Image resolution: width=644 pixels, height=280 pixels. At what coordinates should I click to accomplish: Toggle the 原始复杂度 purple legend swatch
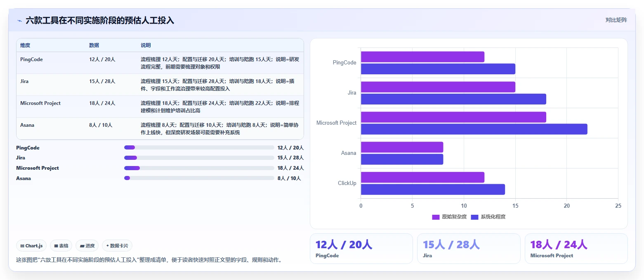pos(436,217)
